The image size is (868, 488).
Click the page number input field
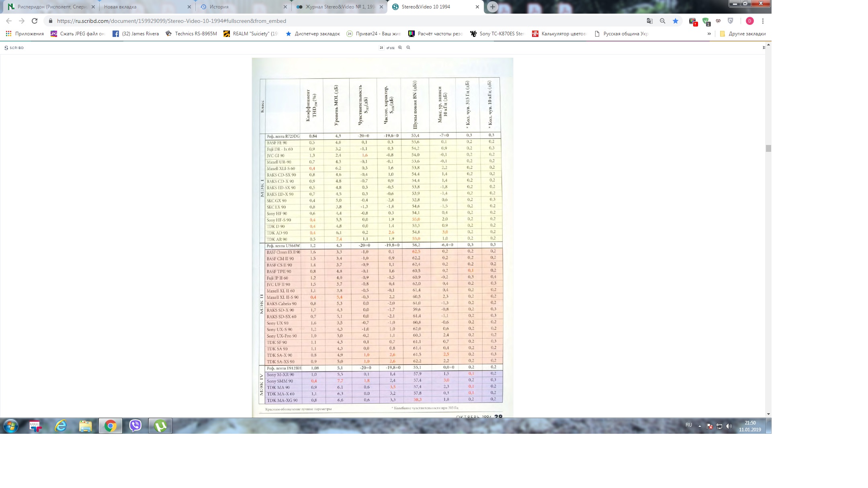[x=381, y=47]
